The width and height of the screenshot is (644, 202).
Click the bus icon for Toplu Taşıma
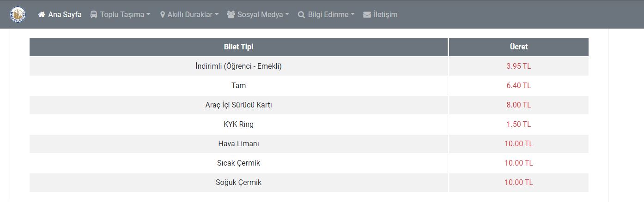pyautogui.click(x=94, y=14)
